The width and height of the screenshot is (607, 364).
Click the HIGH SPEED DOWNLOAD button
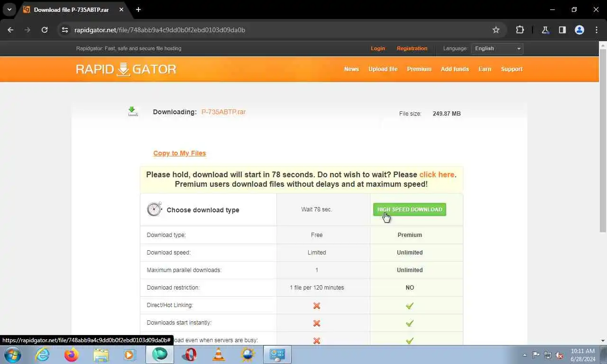(x=410, y=209)
